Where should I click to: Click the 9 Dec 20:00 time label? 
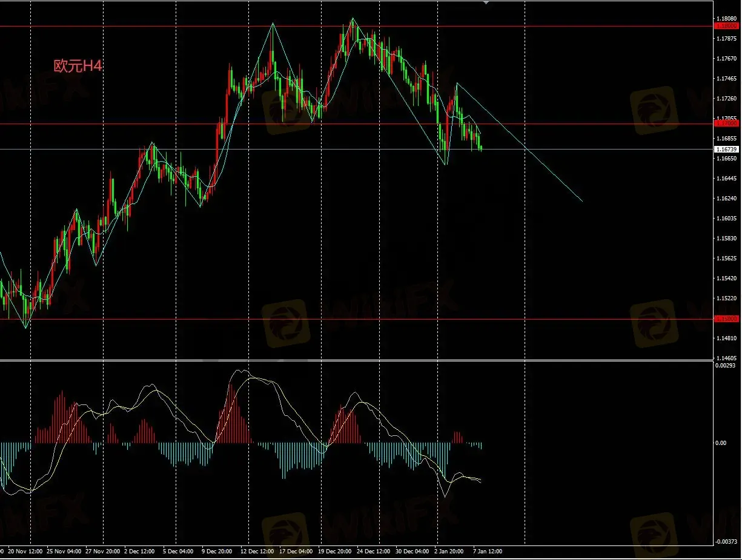pos(218,552)
